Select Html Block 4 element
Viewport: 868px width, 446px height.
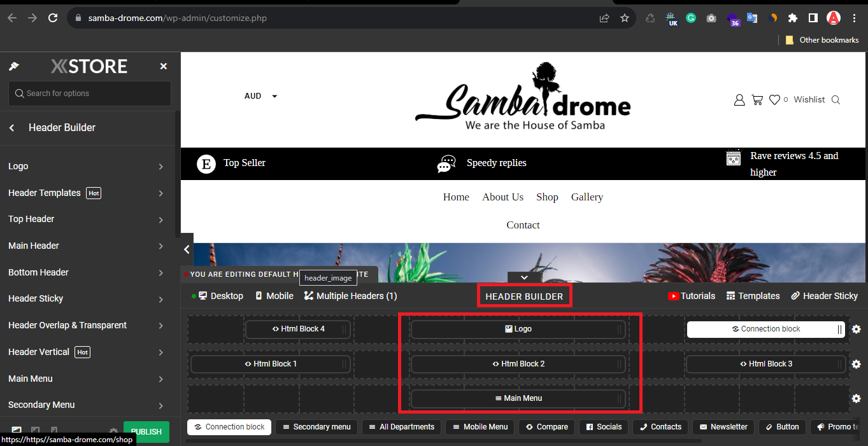(299, 329)
